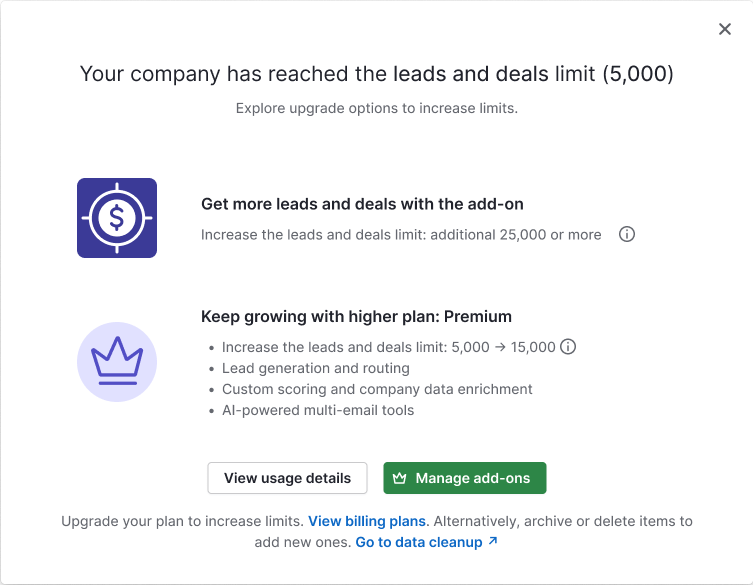
Task: Click 'Upgrade your plan to increase limits' text
Action: click(182, 521)
